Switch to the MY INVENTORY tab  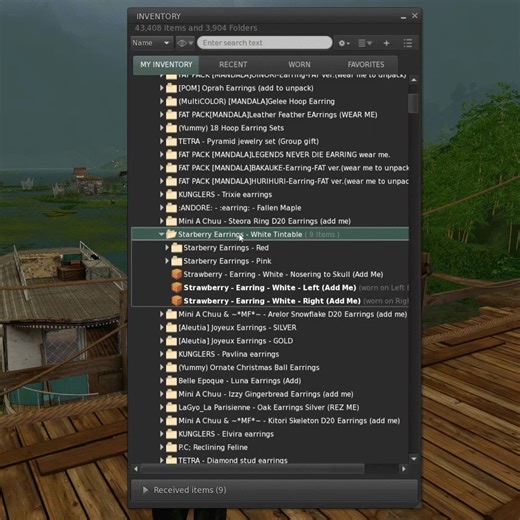click(166, 65)
